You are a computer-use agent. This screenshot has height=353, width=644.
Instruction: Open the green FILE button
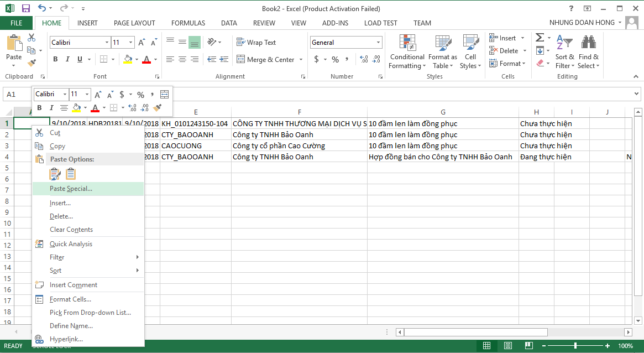tap(17, 23)
